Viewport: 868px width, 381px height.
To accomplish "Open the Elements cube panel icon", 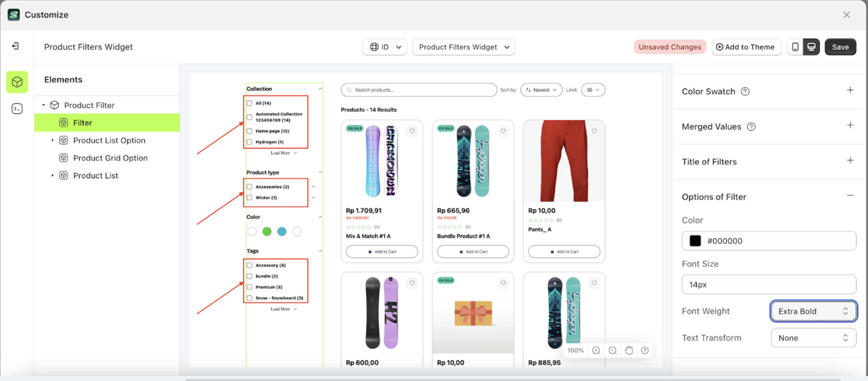I will click(x=17, y=82).
